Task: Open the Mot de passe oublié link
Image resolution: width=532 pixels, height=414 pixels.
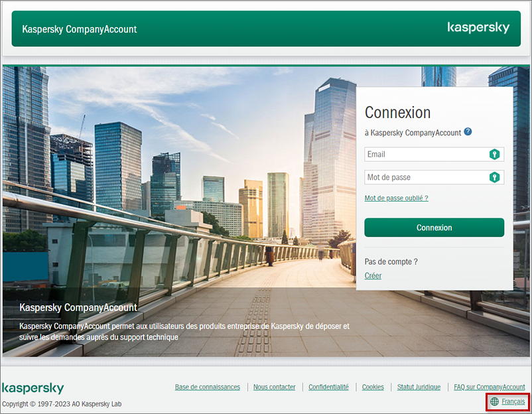Action: (396, 198)
